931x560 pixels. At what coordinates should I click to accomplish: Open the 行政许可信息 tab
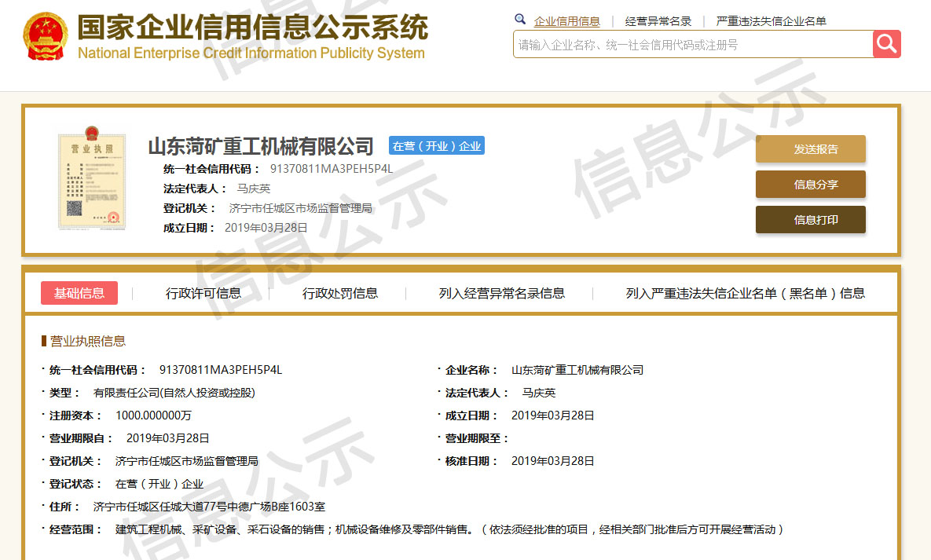pyautogui.click(x=203, y=293)
